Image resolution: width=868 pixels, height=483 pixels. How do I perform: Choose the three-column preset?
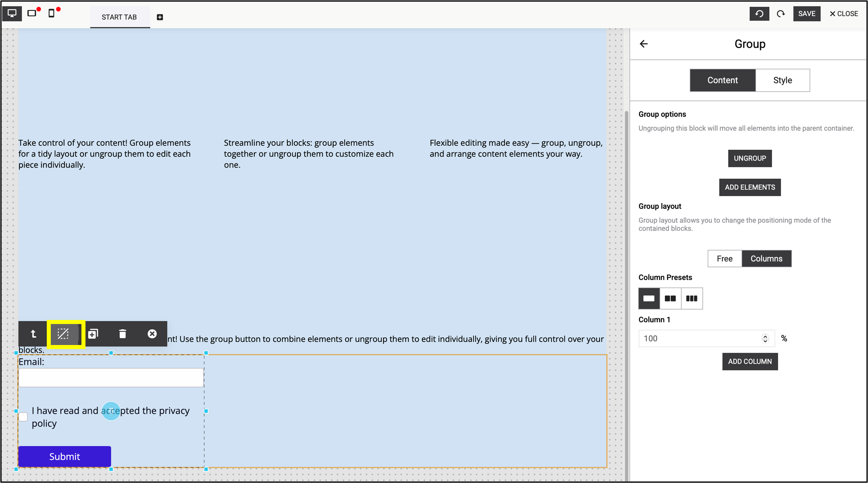point(692,299)
